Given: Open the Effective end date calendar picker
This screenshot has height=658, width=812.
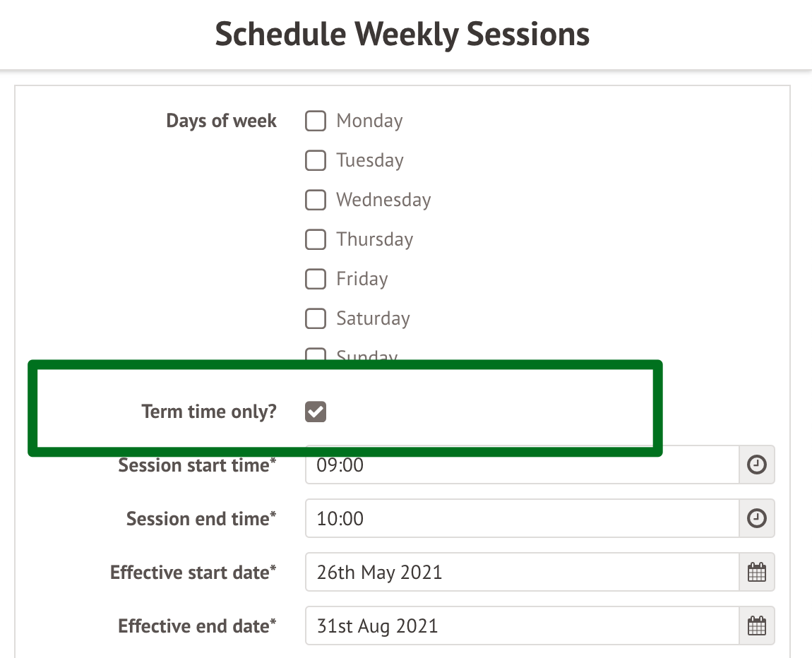Looking at the screenshot, I should [x=756, y=626].
